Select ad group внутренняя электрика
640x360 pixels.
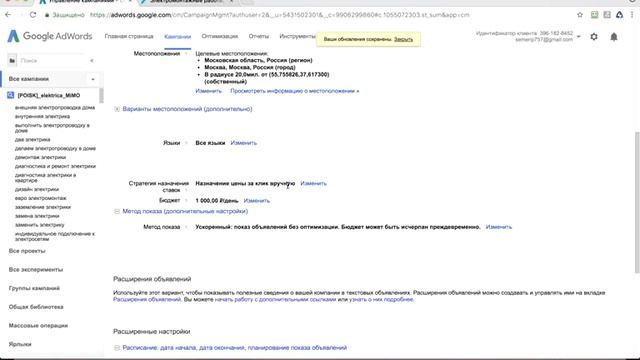[x=42, y=117]
